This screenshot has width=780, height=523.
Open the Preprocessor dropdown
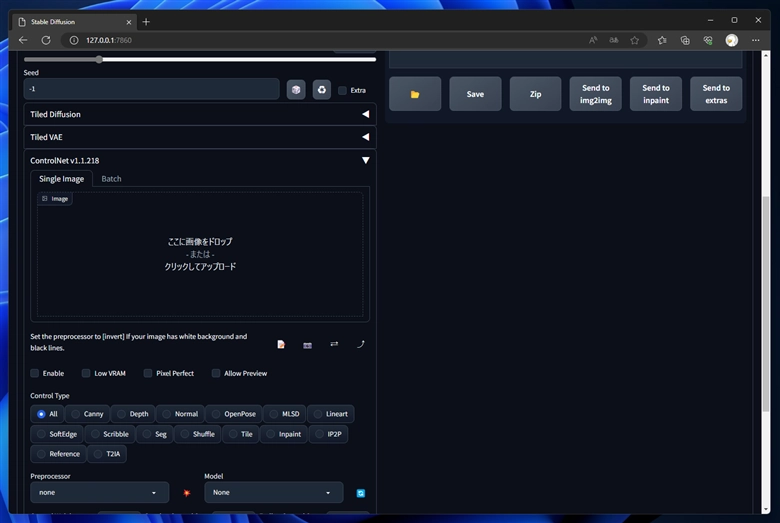click(99, 493)
